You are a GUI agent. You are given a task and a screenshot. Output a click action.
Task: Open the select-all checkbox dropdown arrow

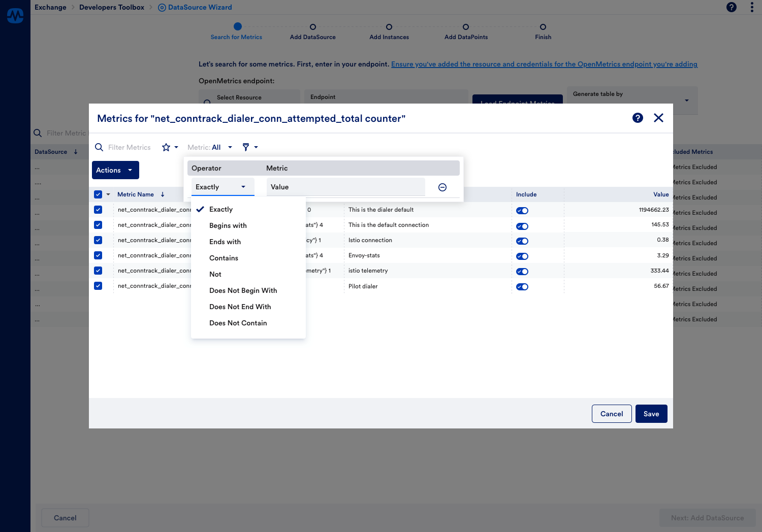[108, 194]
